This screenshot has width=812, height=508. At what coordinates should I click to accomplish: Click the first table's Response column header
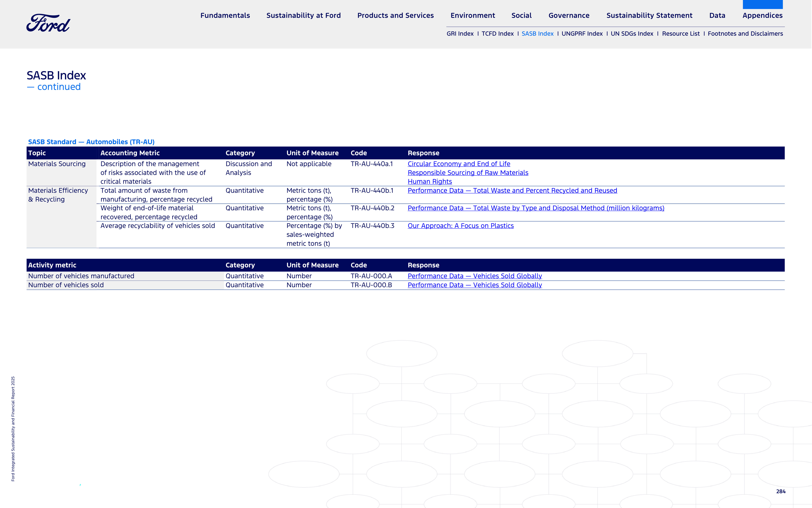pos(423,153)
